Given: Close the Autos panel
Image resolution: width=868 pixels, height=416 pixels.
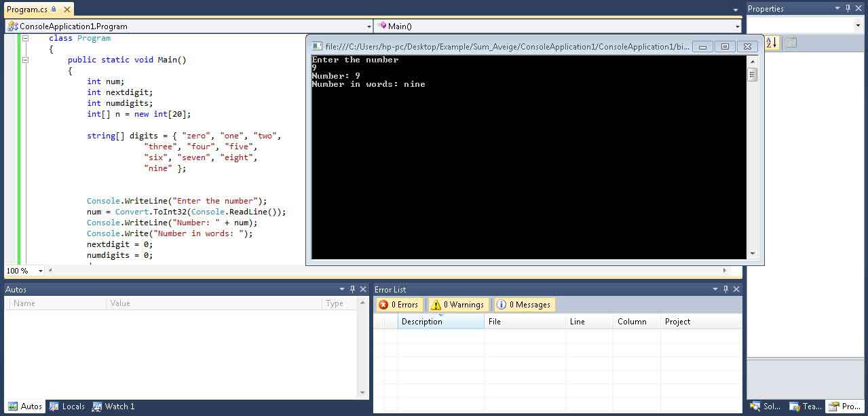Looking at the screenshot, I should pos(363,289).
